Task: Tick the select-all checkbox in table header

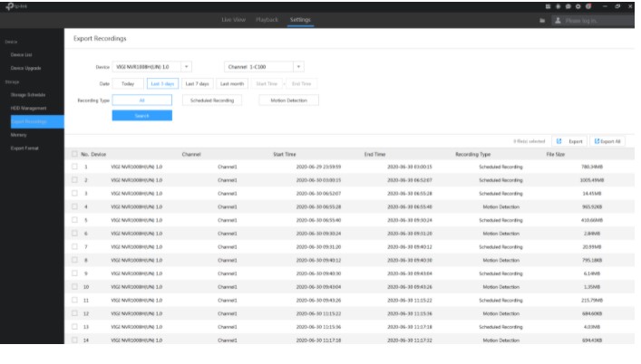Action: [x=74, y=154]
